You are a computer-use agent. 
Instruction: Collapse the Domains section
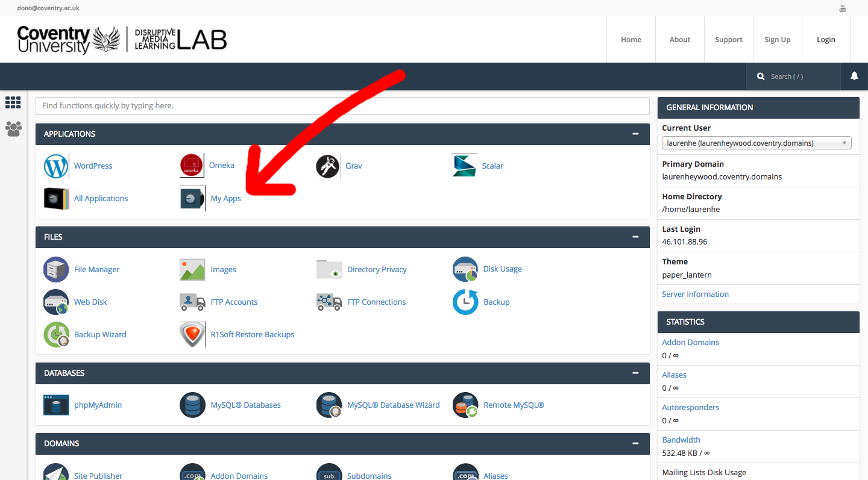coord(635,443)
